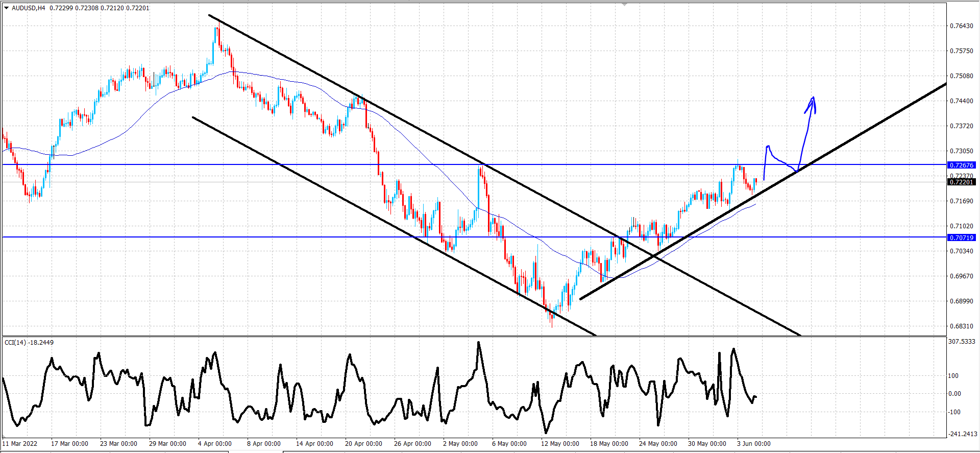The height and width of the screenshot is (453, 980).
Task: Click the 29 Mar 00:00 date label
Action: click(167, 443)
